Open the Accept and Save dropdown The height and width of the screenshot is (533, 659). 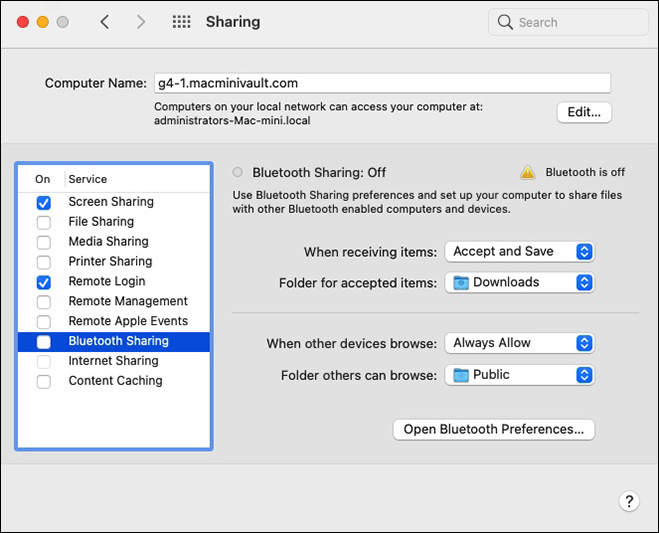click(x=519, y=252)
